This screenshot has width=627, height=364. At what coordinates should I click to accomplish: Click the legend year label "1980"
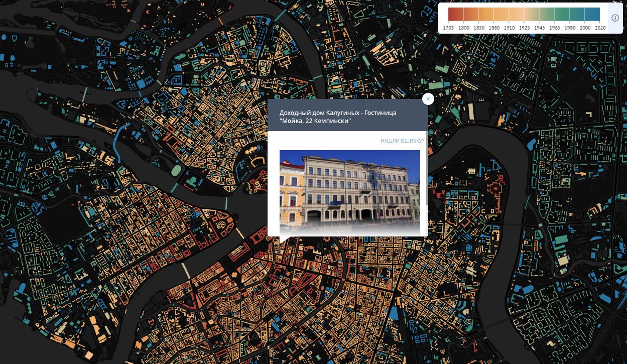(x=569, y=28)
